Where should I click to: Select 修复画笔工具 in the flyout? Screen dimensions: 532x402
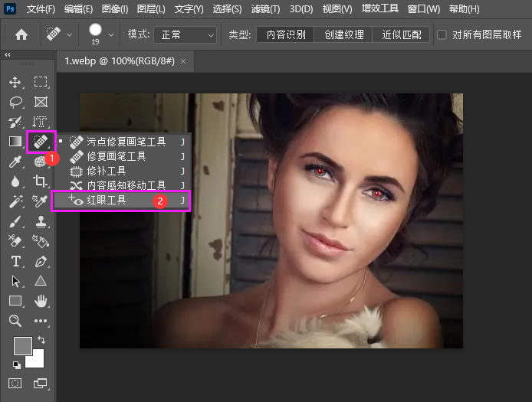pyautogui.click(x=123, y=156)
